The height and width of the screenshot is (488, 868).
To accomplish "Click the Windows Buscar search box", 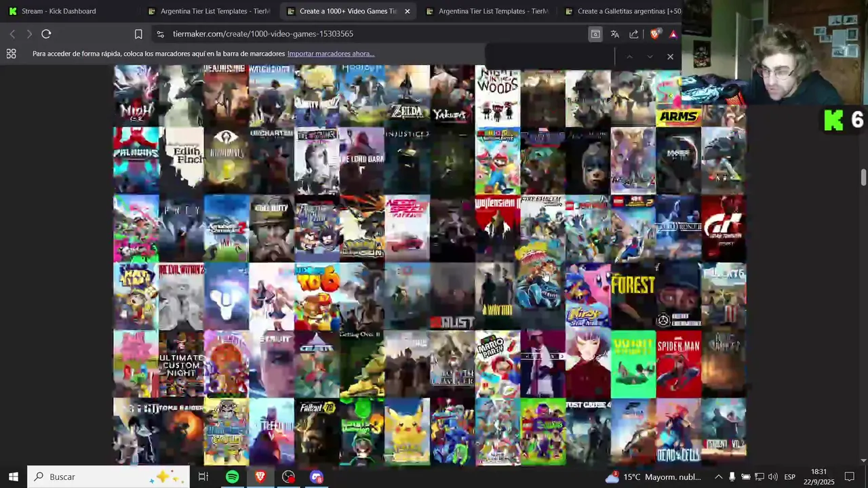I will pyautogui.click(x=108, y=476).
